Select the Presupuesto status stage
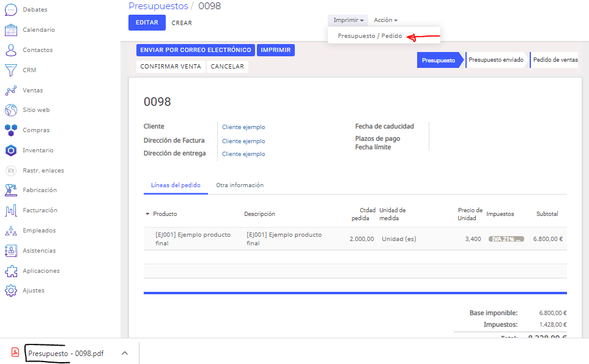The height and width of the screenshot is (364, 589). (x=439, y=60)
